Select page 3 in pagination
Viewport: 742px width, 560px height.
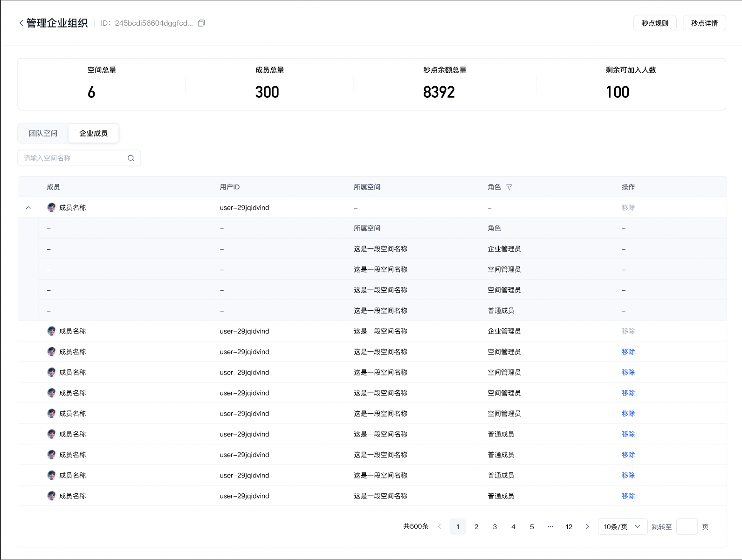click(x=495, y=526)
